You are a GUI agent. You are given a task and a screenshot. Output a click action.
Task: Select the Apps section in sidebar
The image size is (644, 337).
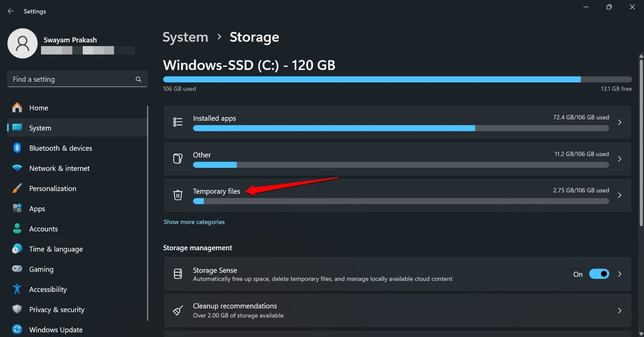coord(37,209)
